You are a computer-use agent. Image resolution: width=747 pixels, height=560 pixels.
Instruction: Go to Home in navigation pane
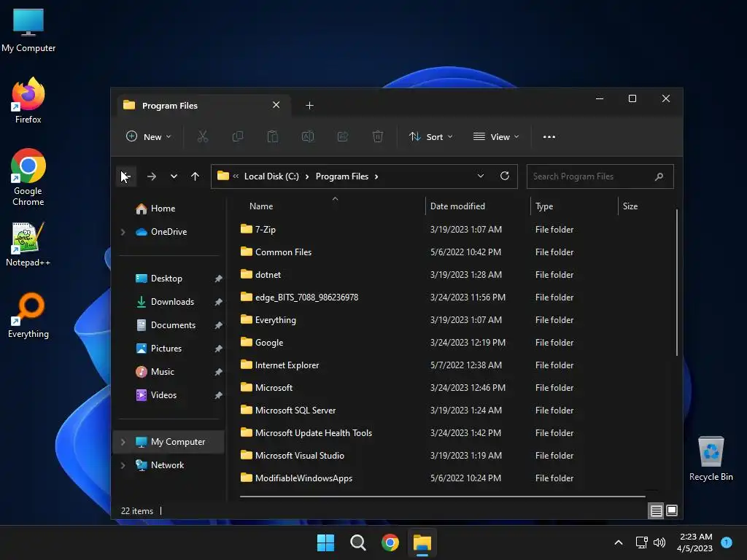tap(155, 209)
